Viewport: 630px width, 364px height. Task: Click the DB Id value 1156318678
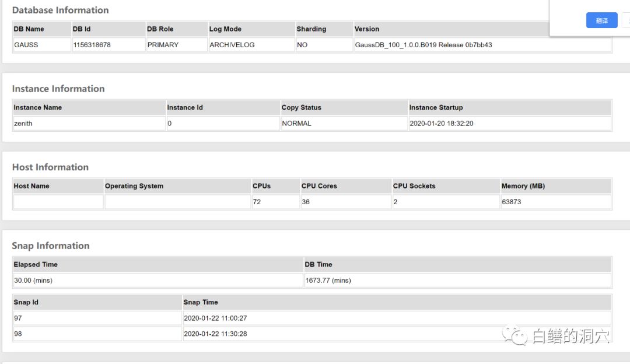tap(108, 45)
